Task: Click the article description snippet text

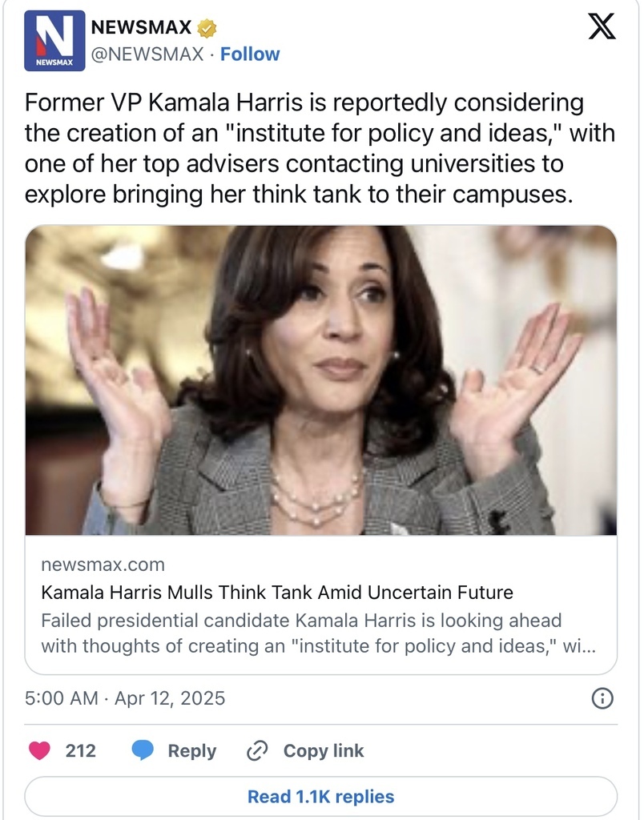Action: [x=318, y=633]
